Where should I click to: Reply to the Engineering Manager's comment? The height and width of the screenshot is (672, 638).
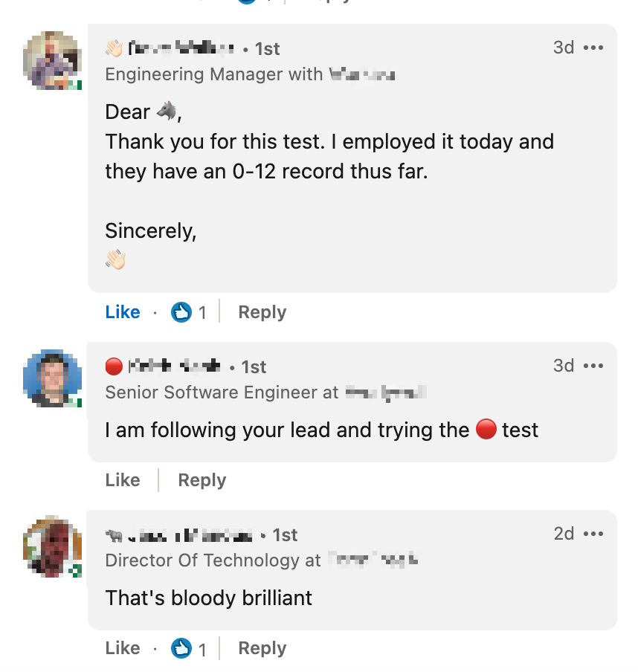pyautogui.click(x=262, y=312)
